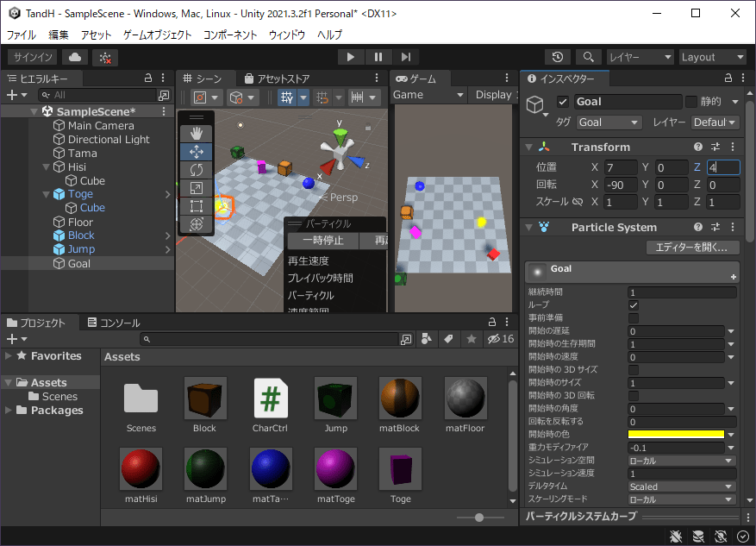Toggle the Goal object active checkbox

click(563, 102)
